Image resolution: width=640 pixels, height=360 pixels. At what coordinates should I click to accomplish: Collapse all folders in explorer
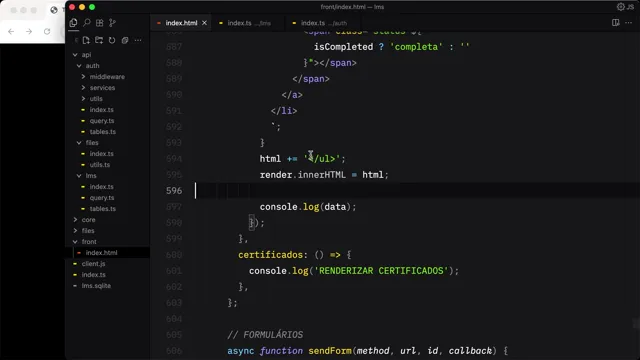click(125, 40)
